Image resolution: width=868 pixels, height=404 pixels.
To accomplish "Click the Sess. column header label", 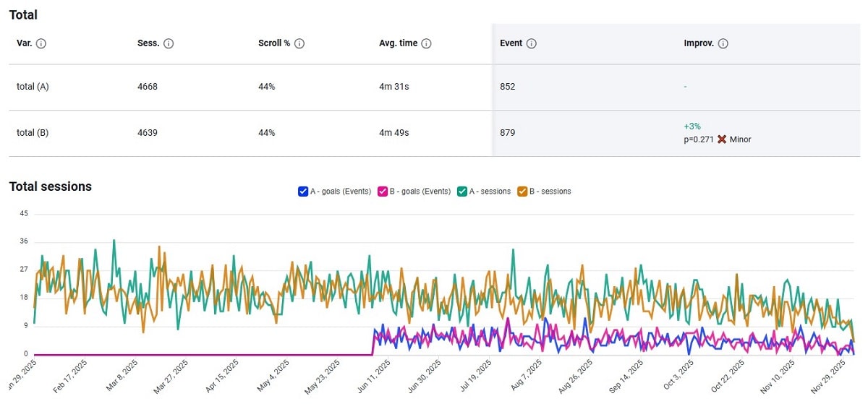I will coord(148,43).
